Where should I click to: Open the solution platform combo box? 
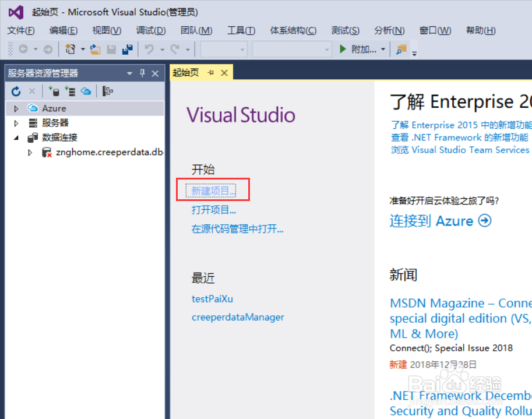[x=292, y=50]
